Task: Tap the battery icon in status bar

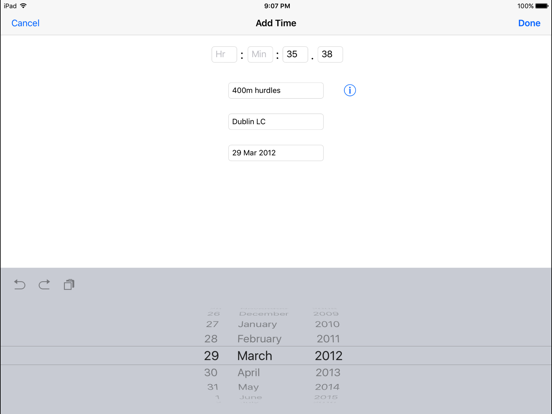Action: tap(542, 6)
